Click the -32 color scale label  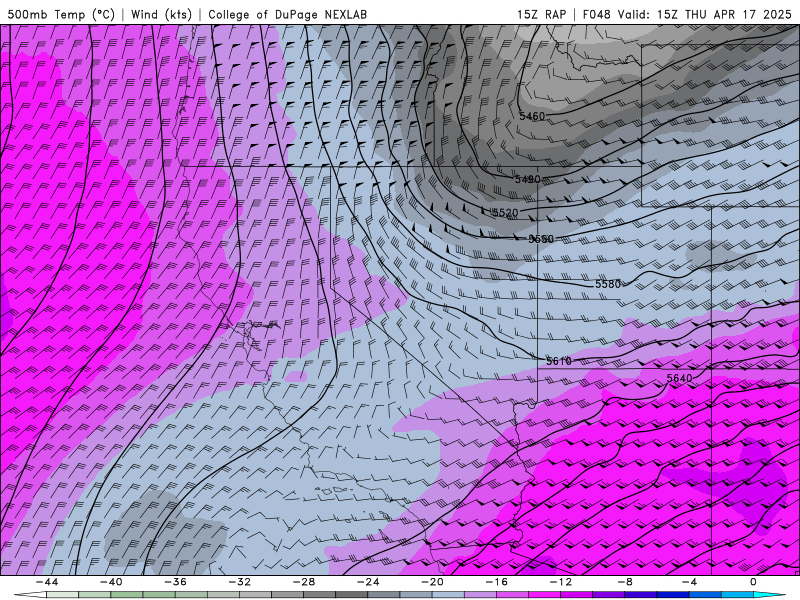(239, 582)
